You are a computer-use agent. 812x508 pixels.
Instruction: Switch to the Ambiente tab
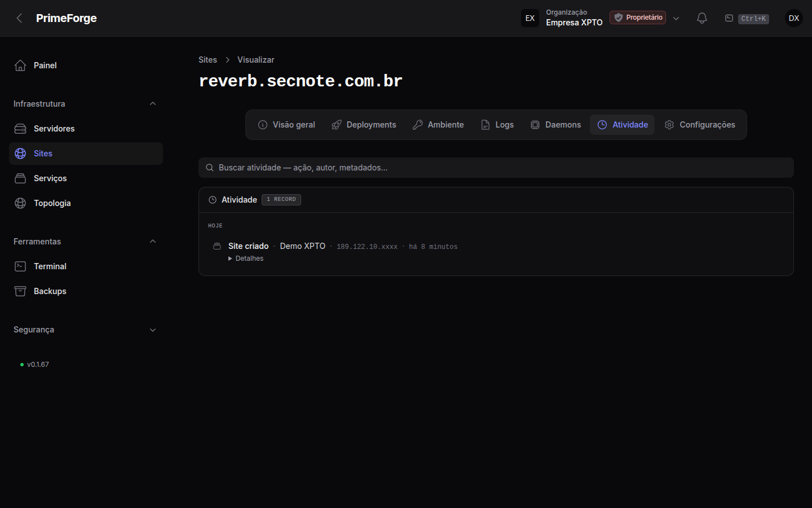[x=438, y=125]
